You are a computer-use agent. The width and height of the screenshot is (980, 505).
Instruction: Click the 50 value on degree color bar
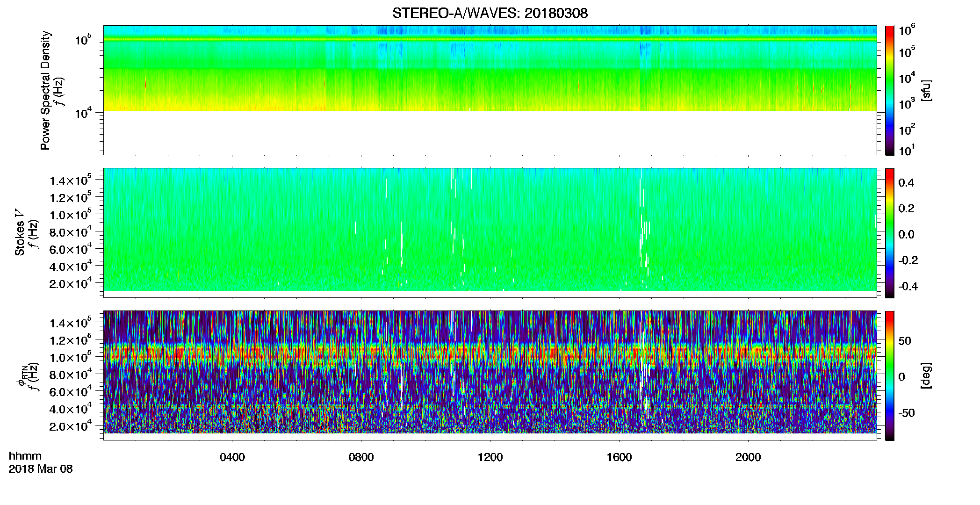click(905, 341)
